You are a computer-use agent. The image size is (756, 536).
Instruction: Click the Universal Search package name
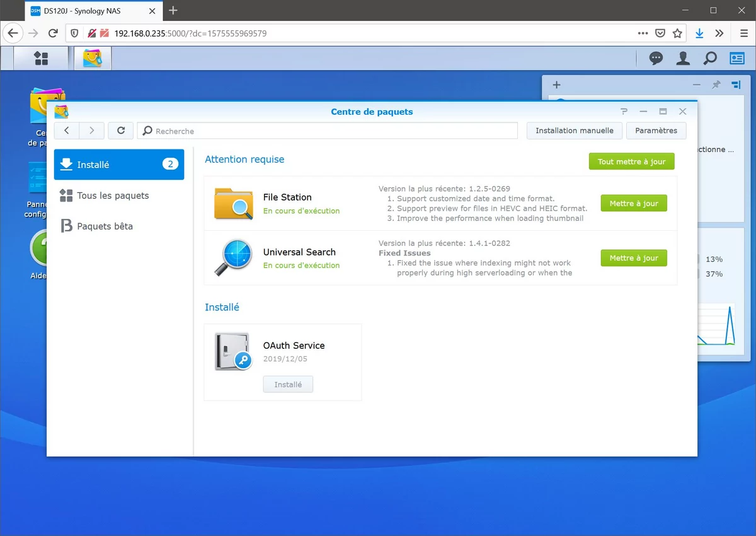pyautogui.click(x=299, y=252)
